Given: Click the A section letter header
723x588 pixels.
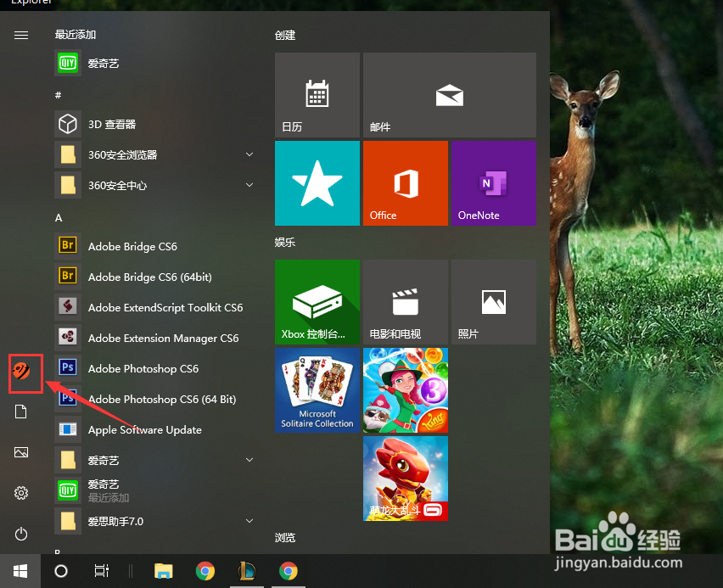Looking at the screenshot, I should point(59,218).
